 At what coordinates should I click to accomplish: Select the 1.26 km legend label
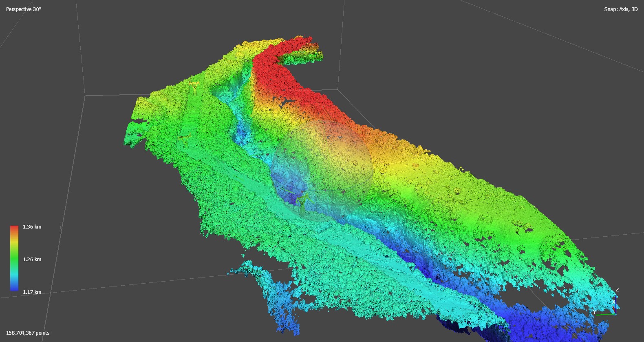32,260
